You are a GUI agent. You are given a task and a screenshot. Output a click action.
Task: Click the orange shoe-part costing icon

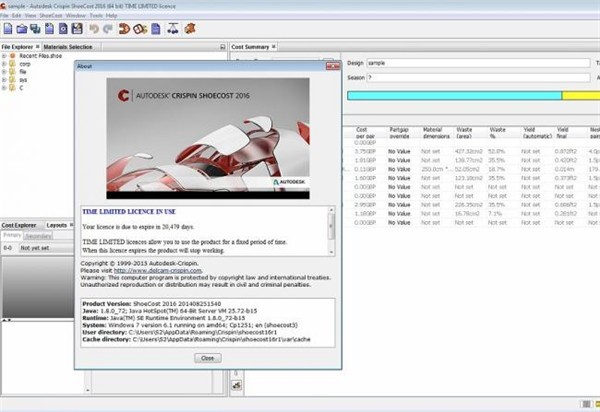click(124, 29)
